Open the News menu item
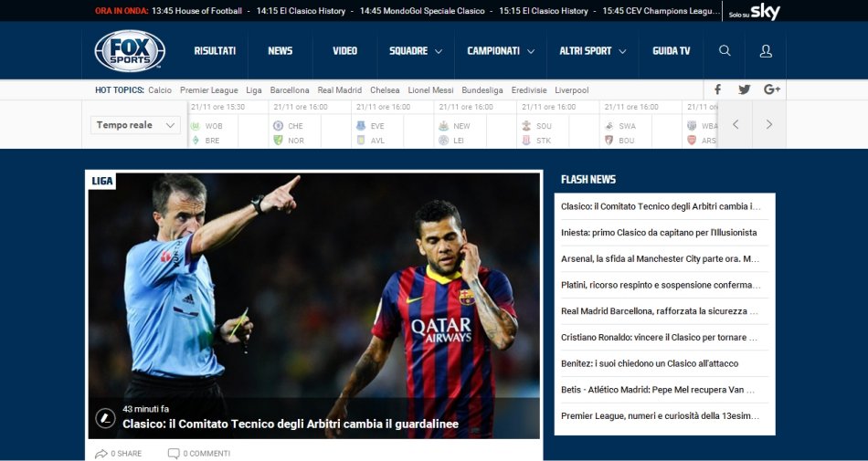The width and height of the screenshot is (868, 461). 281,51
